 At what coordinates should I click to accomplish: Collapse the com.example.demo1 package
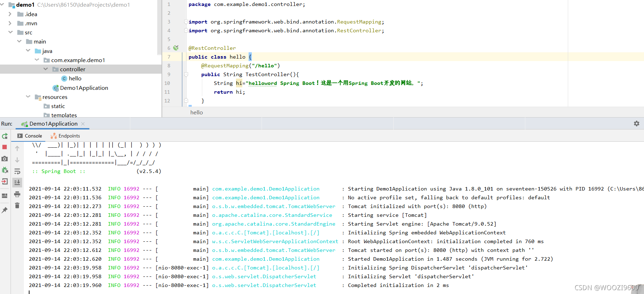(37, 60)
